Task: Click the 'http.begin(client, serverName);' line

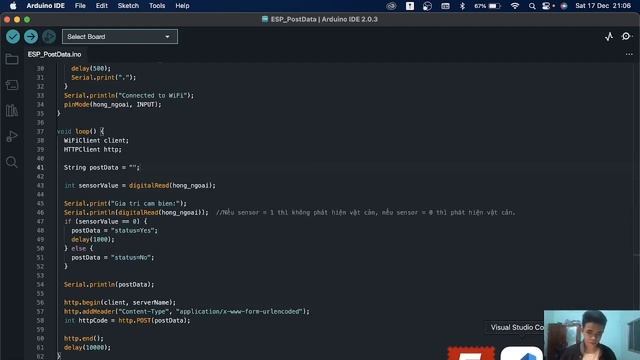Action: (120, 302)
